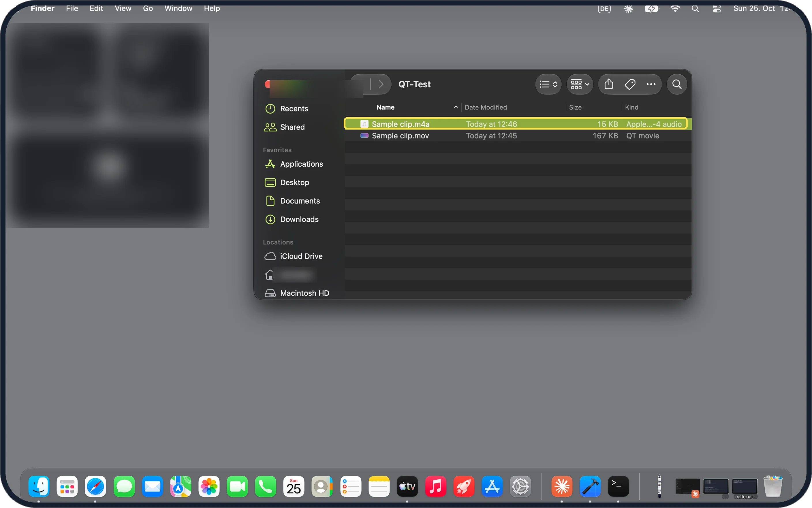This screenshot has height=508, width=812.
Task: Open the View menu
Action: coord(123,8)
